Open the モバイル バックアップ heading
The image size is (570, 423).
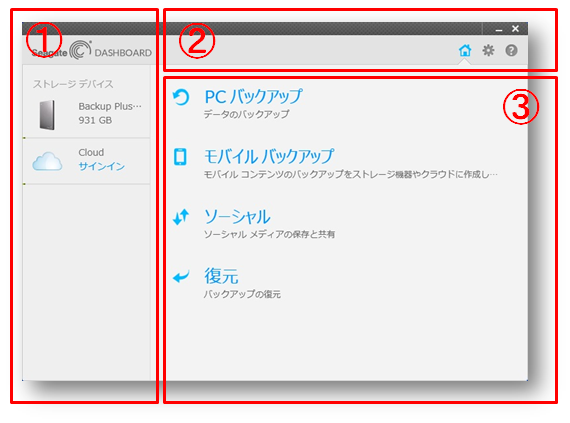269,156
